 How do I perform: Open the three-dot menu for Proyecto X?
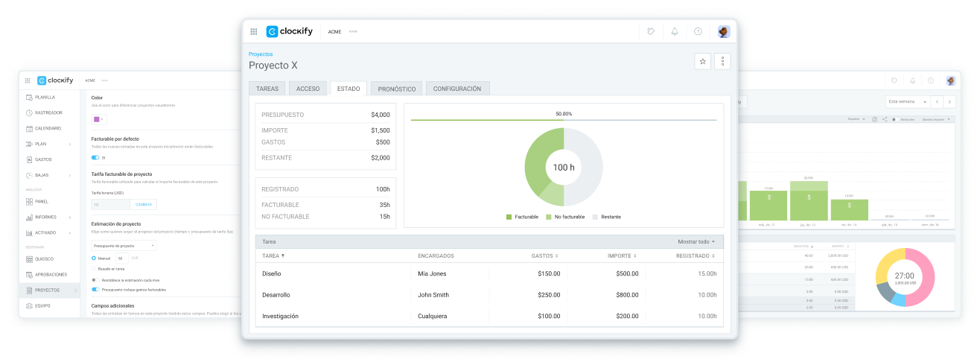click(x=722, y=62)
